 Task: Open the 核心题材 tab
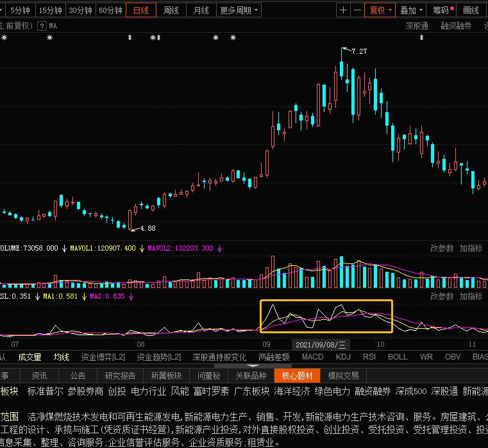297,376
